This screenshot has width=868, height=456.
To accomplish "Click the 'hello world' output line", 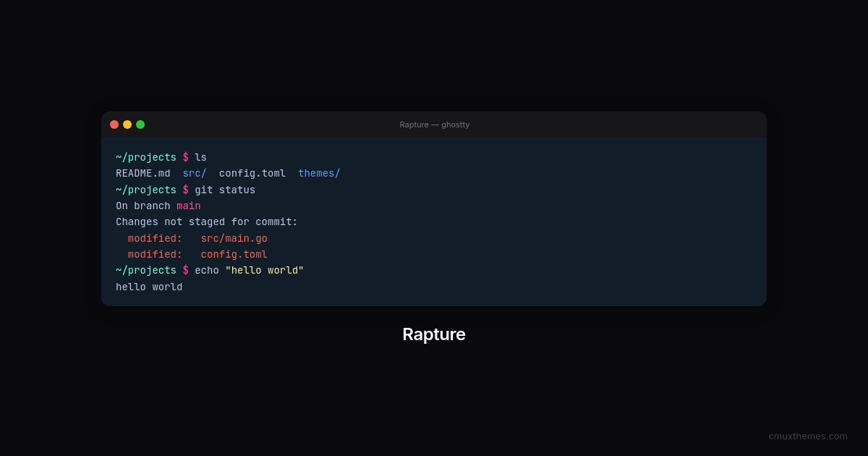I will (149, 287).
